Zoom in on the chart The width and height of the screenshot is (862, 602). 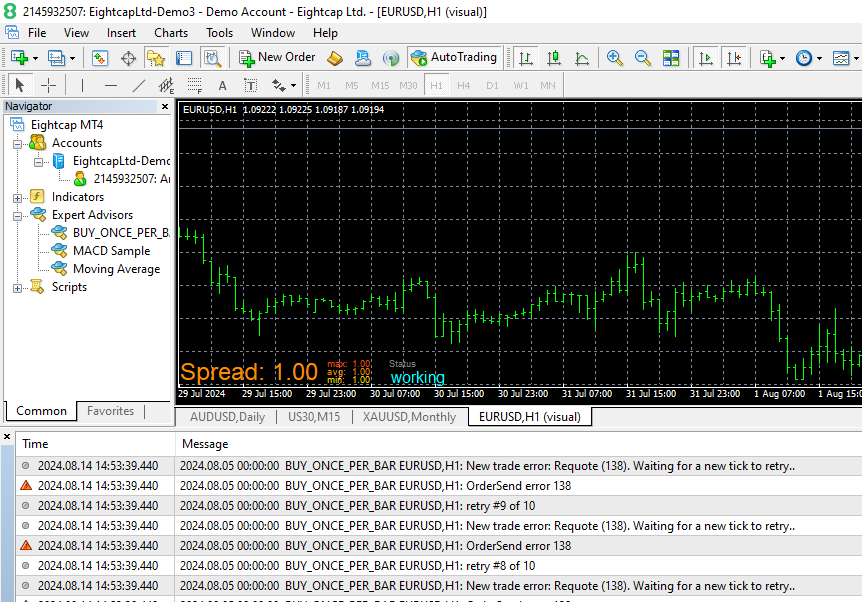(x=615, y=58)
